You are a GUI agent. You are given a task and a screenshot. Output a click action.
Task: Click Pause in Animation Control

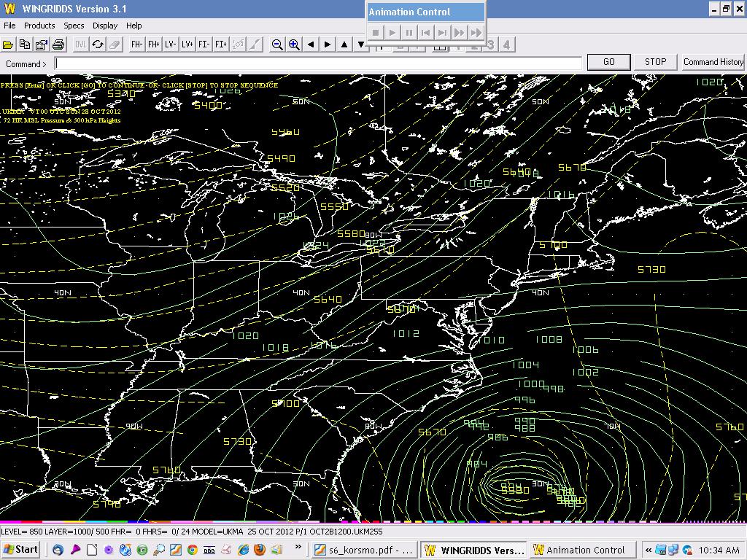pos(409,32)
